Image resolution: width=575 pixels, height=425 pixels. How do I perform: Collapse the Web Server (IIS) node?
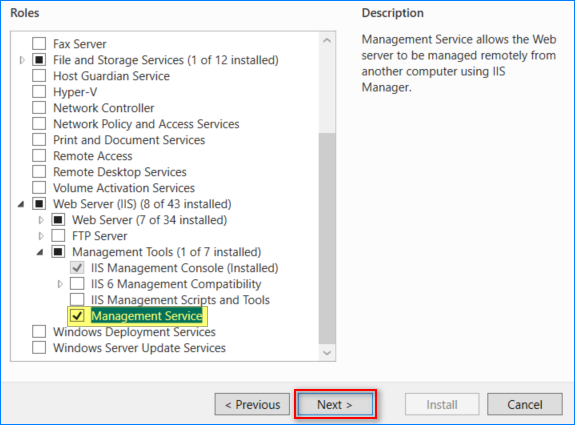(21, 204)
